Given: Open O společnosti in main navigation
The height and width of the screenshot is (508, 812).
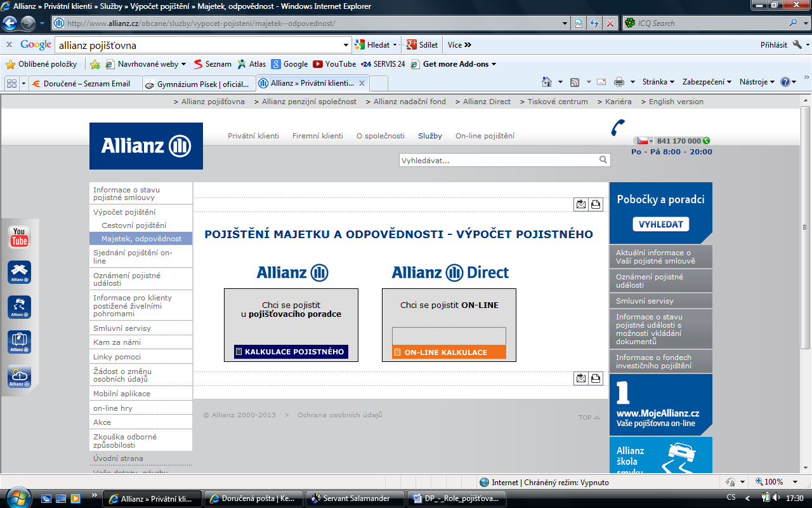Looking at the screenshot, I should [x=381, y=136].
